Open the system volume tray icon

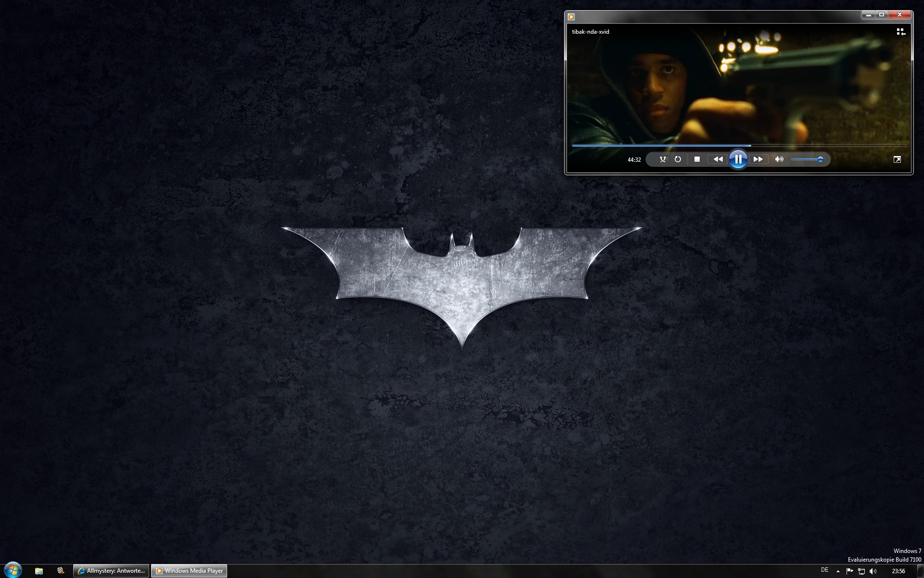pyautogui.click(x=873, y=571)
